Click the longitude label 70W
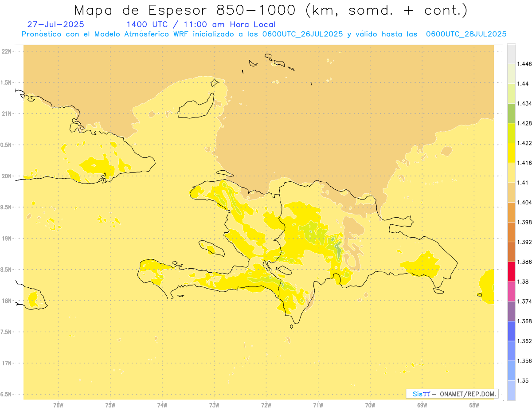This screenshot has height=411, width=532. (x=370, y=405)
